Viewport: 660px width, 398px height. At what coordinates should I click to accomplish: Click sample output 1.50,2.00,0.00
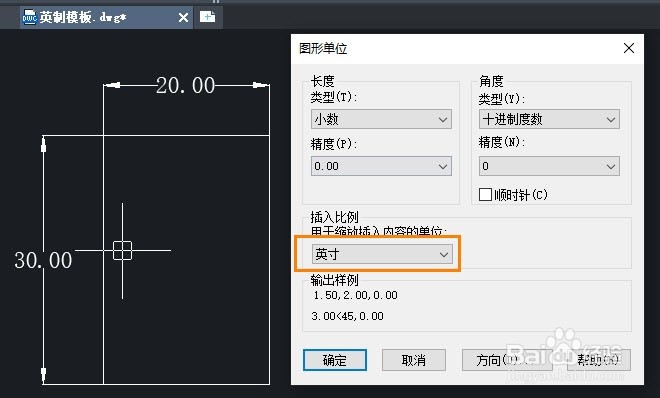point(355,295)
